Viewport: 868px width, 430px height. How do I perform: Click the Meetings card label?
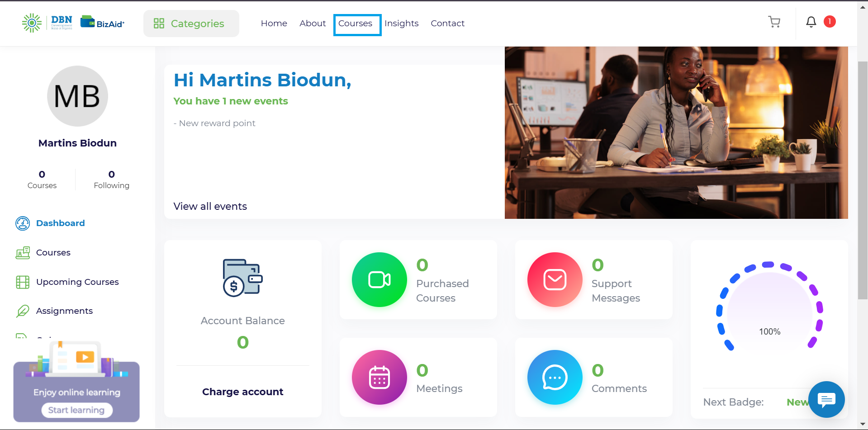(x=439, y=389)
